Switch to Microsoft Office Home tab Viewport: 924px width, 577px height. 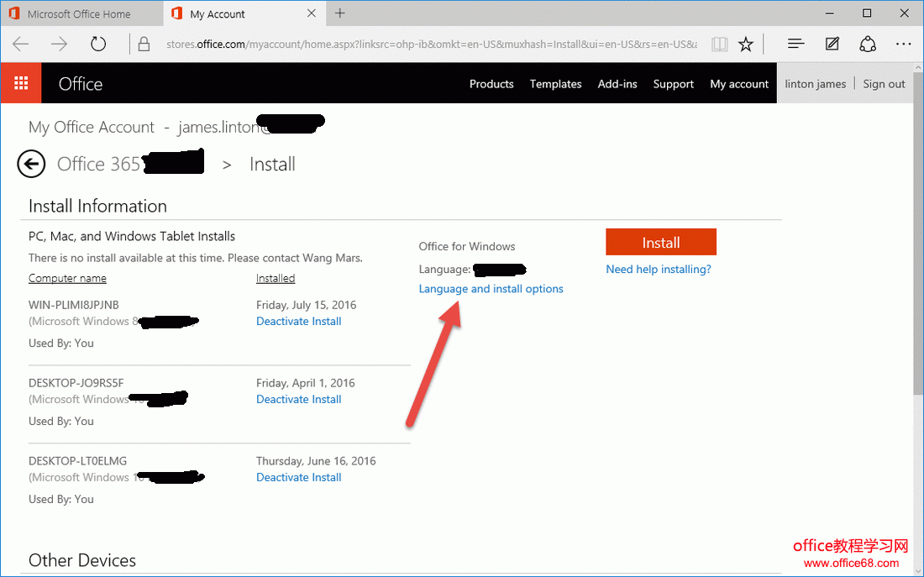(81, 13)
